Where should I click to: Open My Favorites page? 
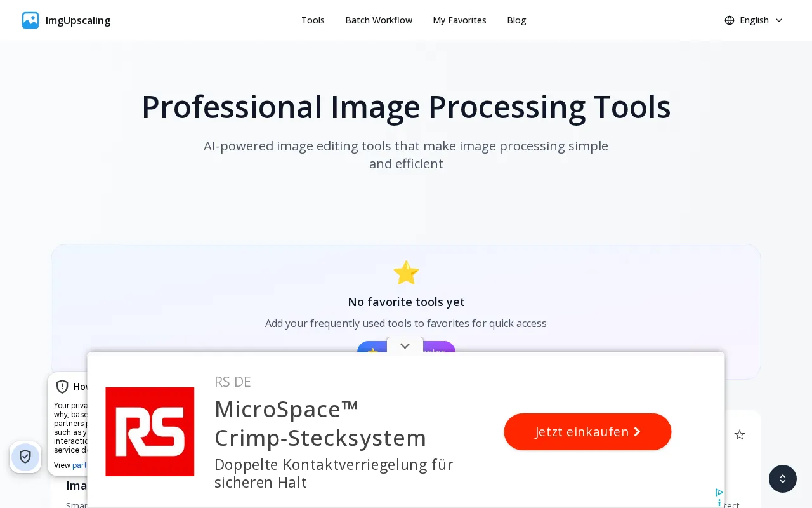(459, 20)
